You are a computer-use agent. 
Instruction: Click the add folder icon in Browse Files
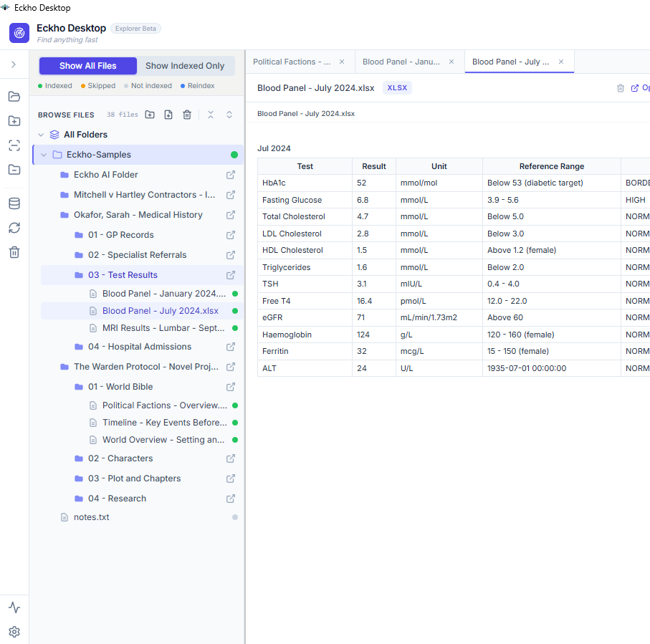pos(150,115)
